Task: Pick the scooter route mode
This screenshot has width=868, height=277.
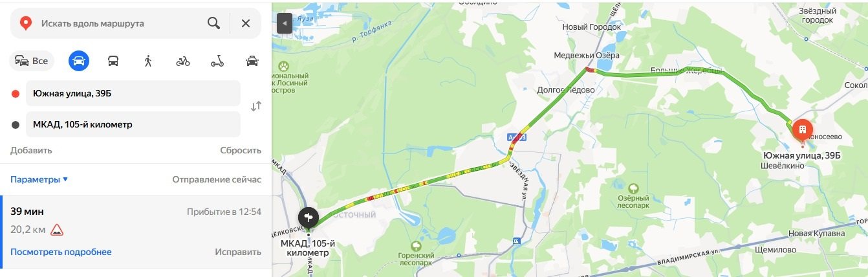Action: 217,61
